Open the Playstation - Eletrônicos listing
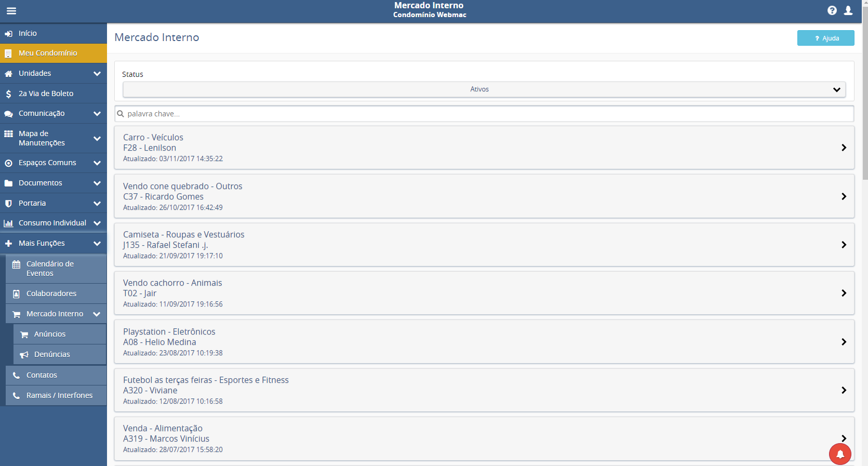 click(x=484, y=342)
